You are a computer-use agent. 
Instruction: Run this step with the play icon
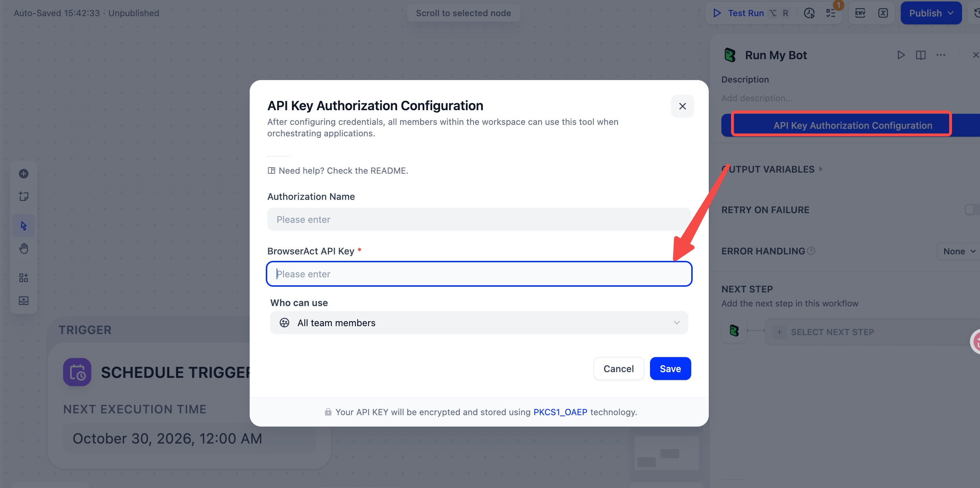point(900,55)
